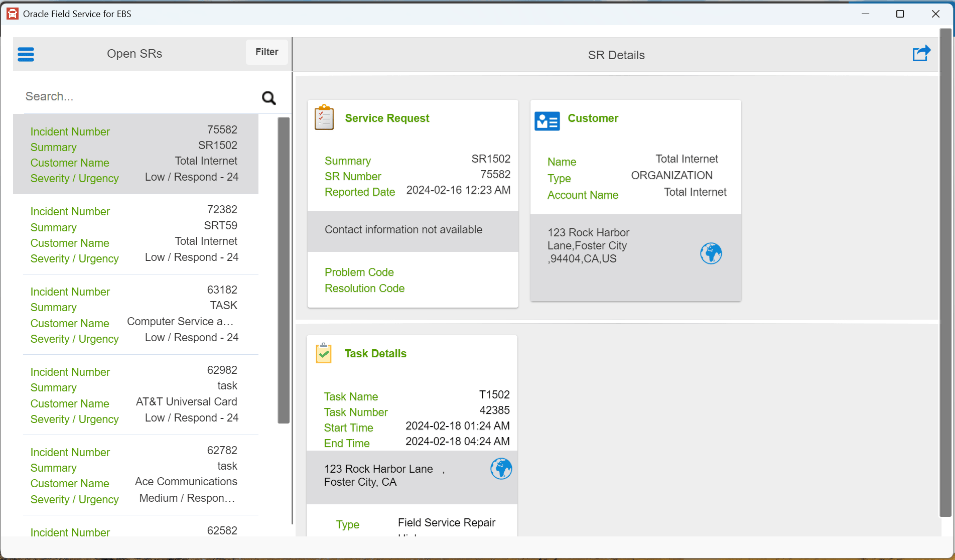
Task: Click the Open SRs list scrollbar
Action: tap(284, 270)
